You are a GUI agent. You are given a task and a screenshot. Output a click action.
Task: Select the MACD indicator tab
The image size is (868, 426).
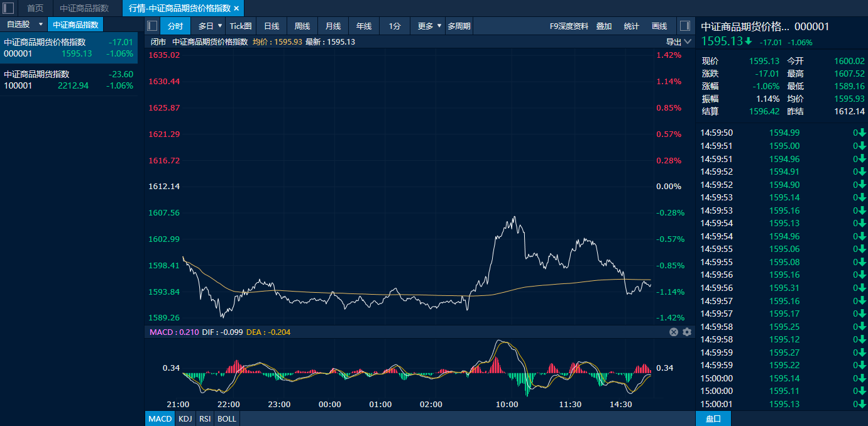(160, 418)
